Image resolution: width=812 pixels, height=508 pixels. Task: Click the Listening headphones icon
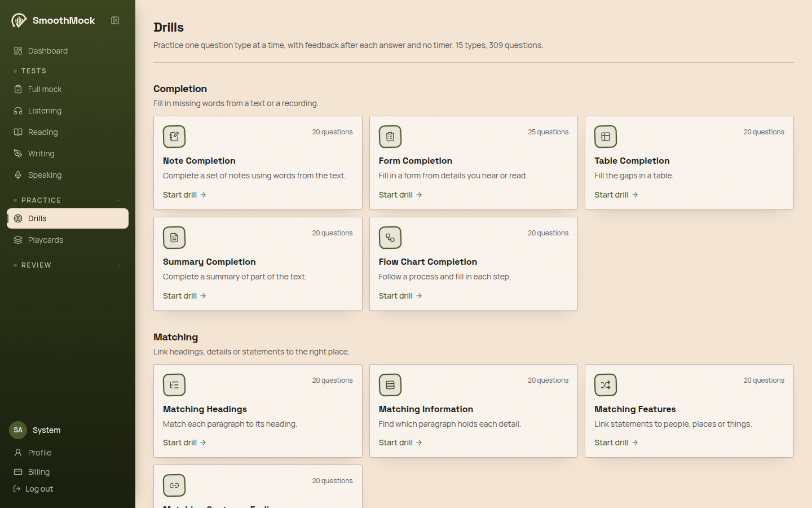18,111
